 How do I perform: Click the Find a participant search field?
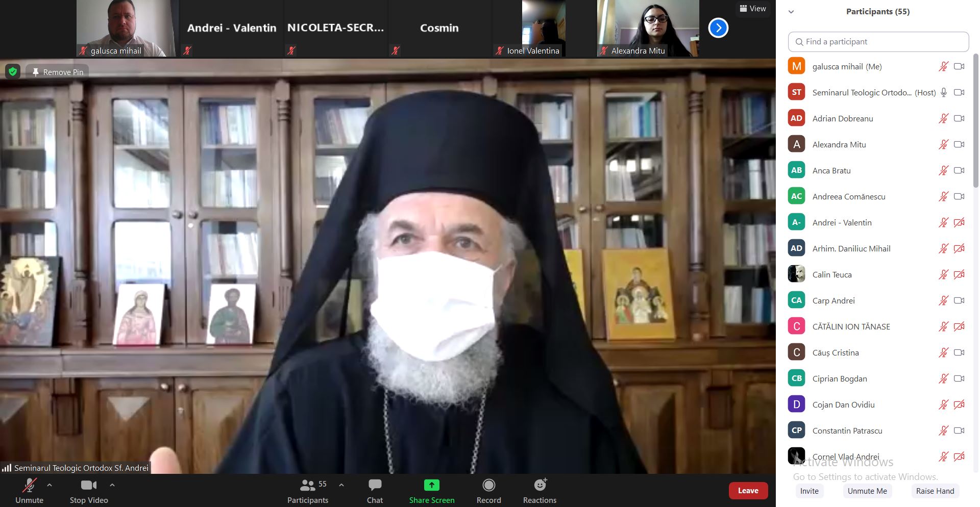coord(878,42)
